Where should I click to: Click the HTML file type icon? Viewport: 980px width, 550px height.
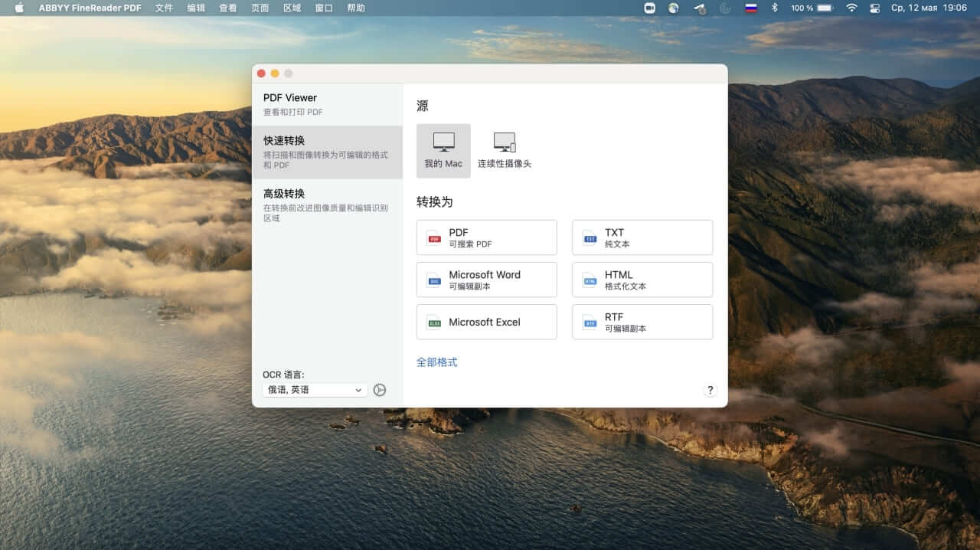pos(590,280)
